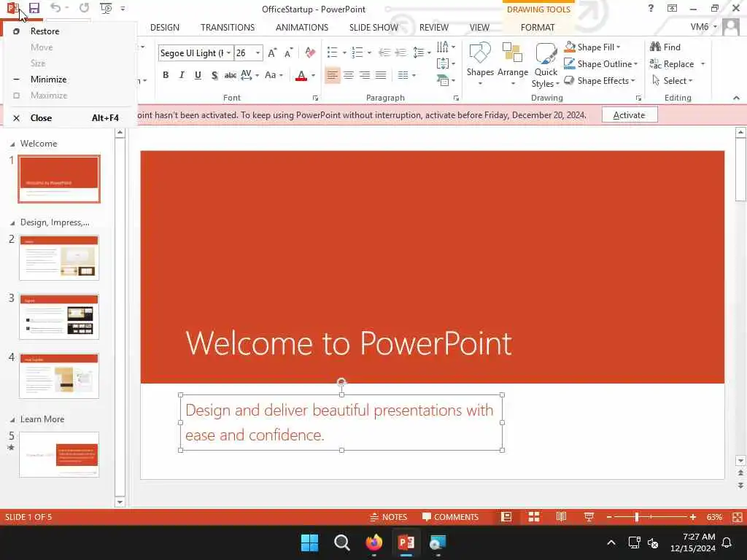Increase font size with the large A icon
The width and height of the screenshot is (747, 560).
272,52
